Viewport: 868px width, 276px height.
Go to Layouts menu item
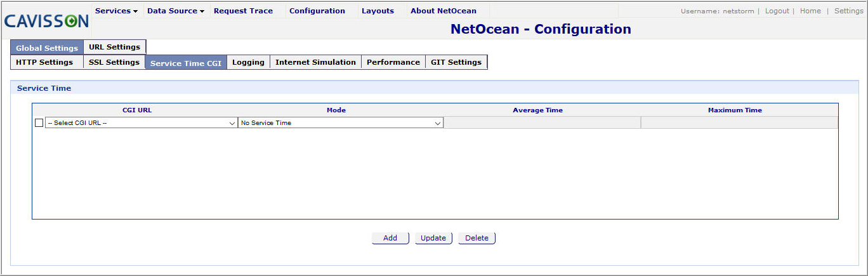click(378, 11)
